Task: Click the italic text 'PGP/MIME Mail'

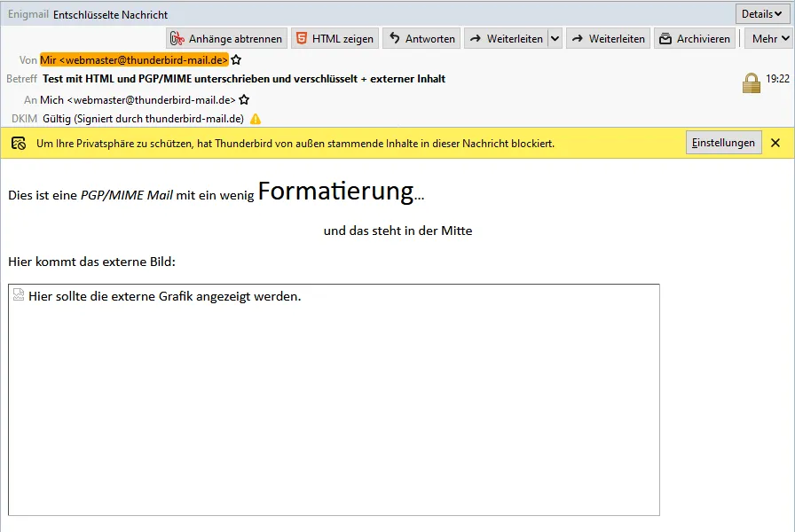Action: click(127, 195)
